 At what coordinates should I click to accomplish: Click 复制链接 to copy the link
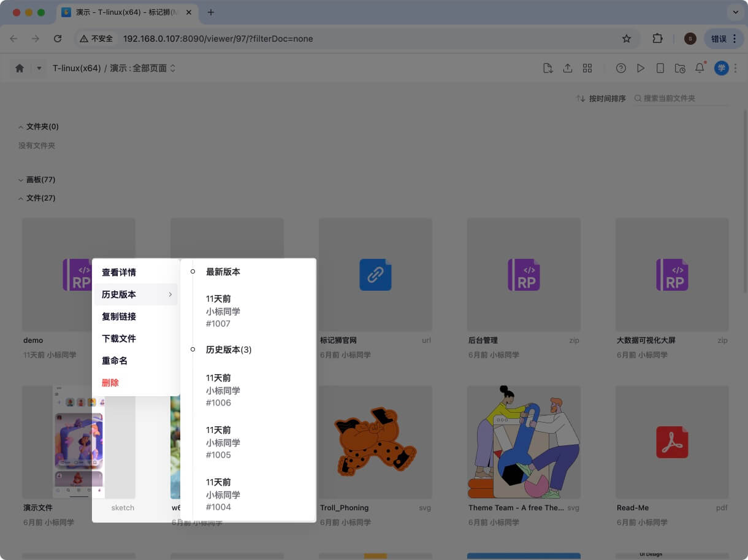pyautogui.click(x=119, y=316)
